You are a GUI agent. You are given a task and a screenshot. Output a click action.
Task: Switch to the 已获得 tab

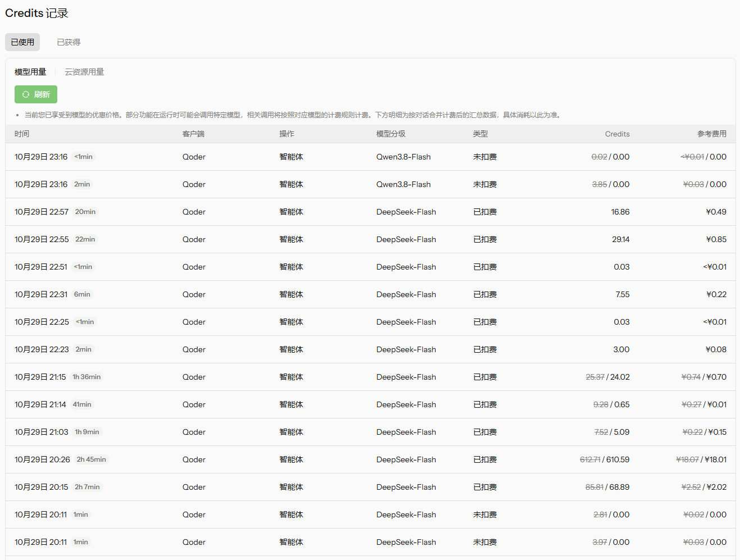pyautogui.click(x=68, y=42)
